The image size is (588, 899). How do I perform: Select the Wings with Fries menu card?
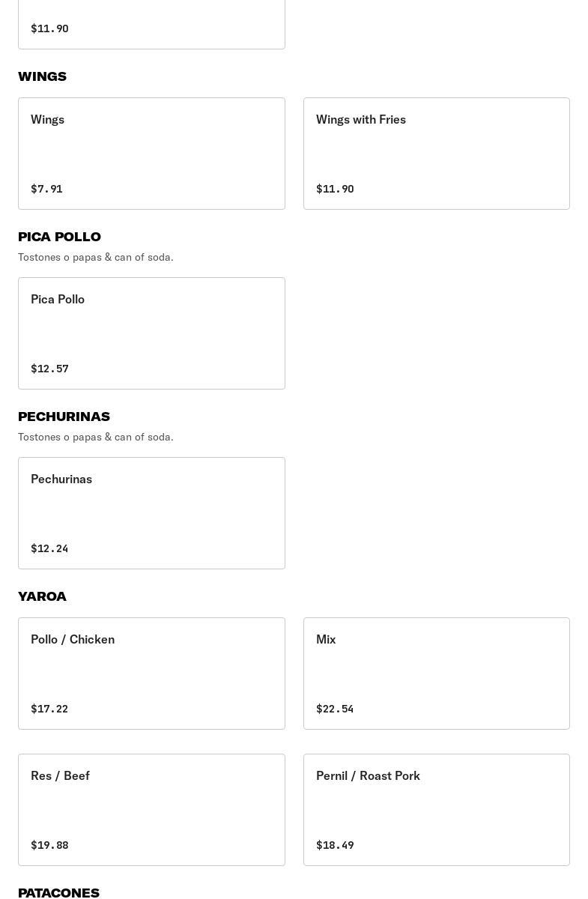(x=436, y=154)
